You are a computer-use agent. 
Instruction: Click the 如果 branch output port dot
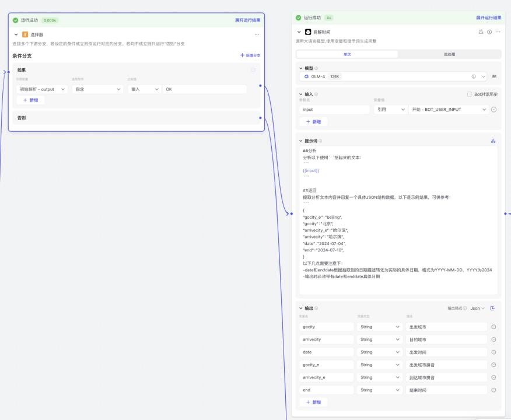tap(260, 85)
